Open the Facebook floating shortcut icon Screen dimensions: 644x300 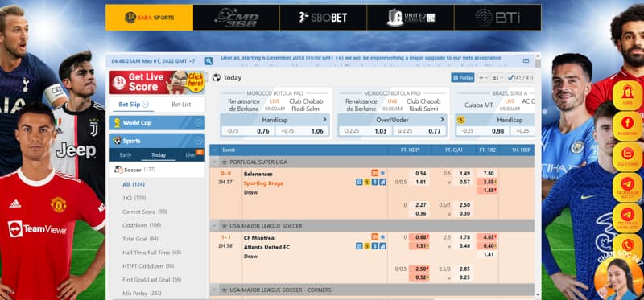(x=627, y=126)
